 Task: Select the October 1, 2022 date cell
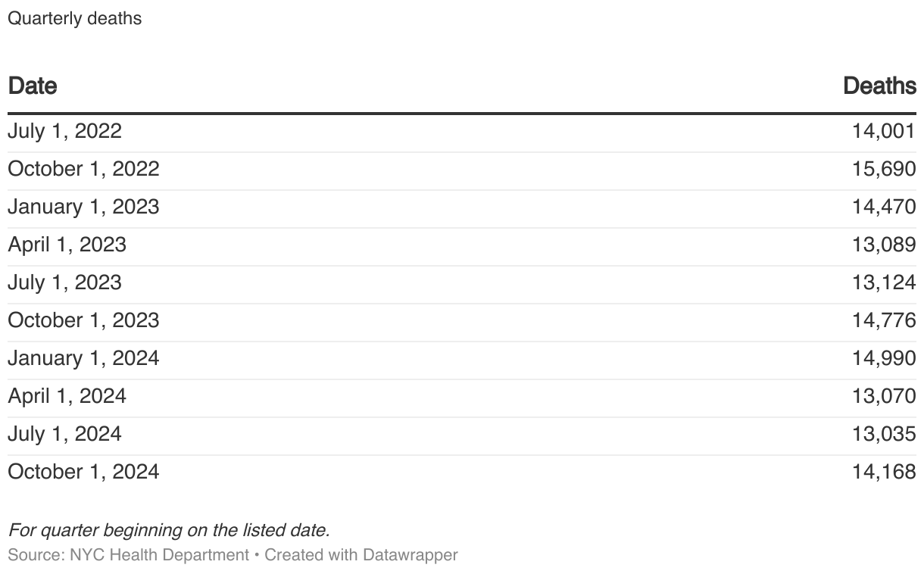coord(83,169)
